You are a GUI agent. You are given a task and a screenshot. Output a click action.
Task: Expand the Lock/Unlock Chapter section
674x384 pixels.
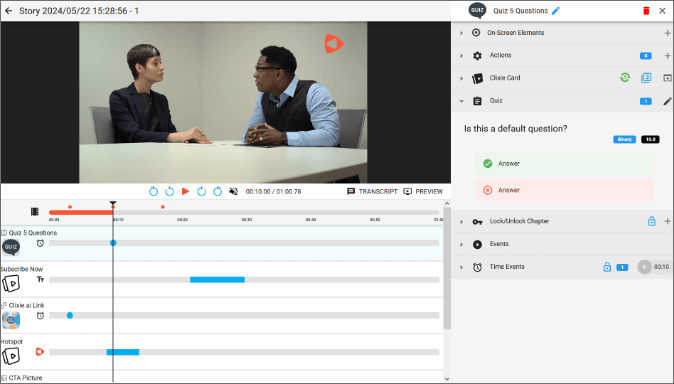pos(461,221)
